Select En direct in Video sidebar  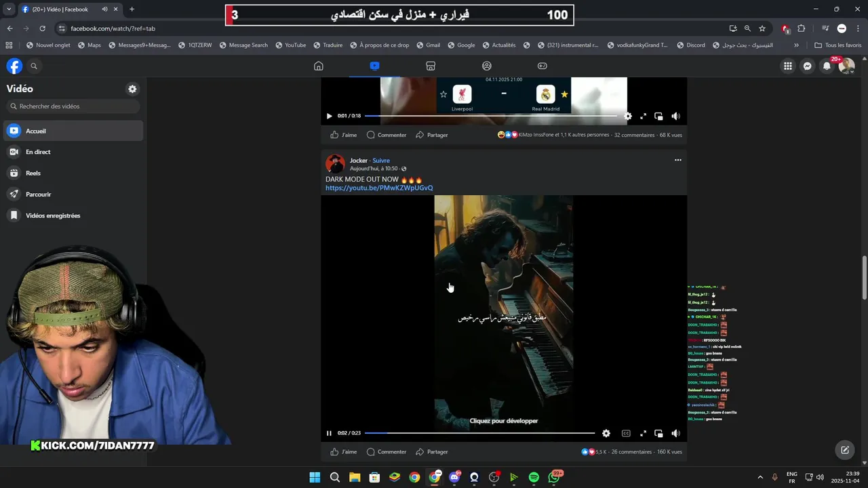pos(73,152)
